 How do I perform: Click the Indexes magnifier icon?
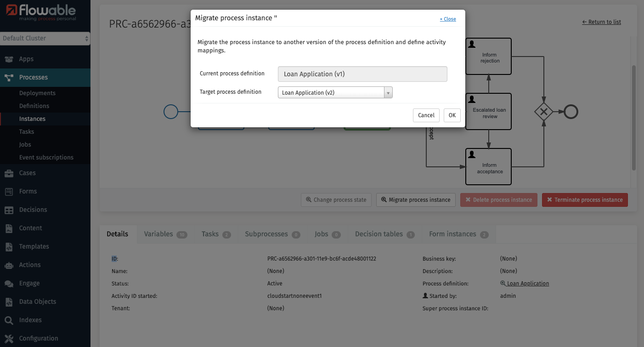point(9,320)
